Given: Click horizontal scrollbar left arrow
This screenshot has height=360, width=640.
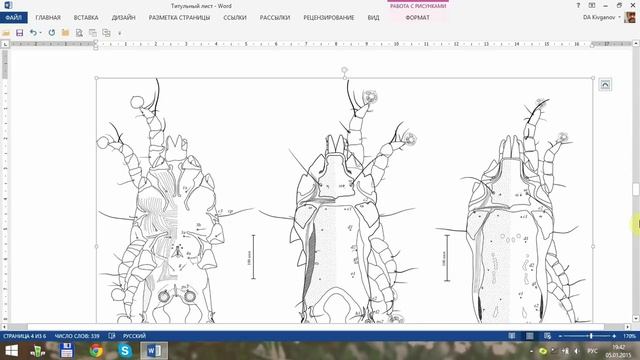Looking at the screenshot, I should (x=4, y=327).
